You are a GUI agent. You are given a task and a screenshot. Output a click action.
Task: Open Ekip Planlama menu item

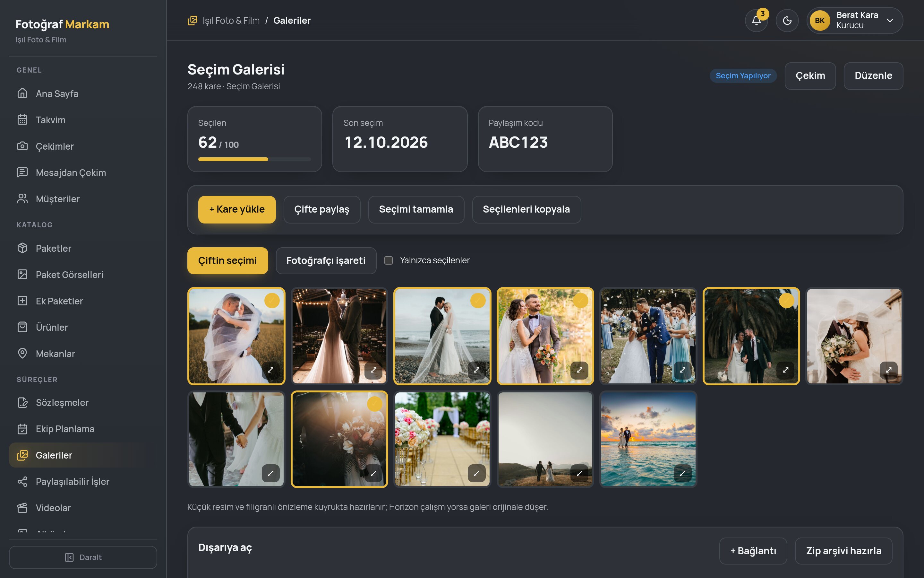point(83,429)
